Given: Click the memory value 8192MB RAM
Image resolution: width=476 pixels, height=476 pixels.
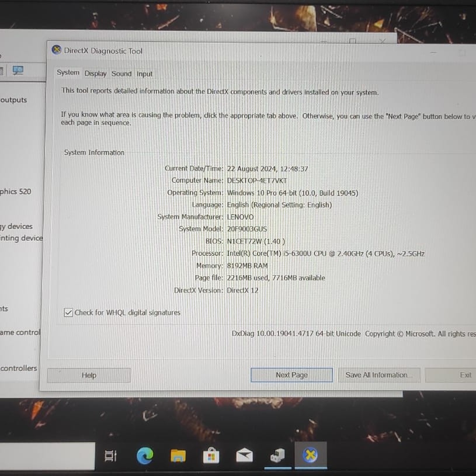Looking at the screenshot, I should point(247,266).
